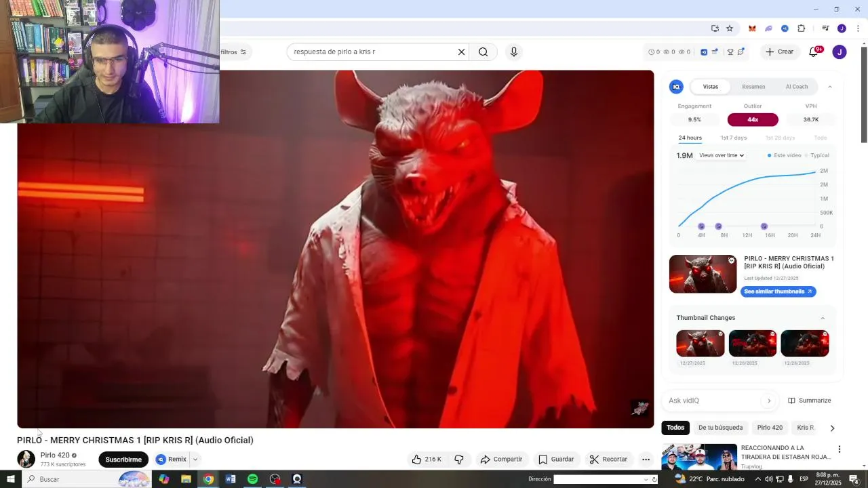The height and width of the screenshot is (488, 868).
Task: Choose the 1st 7 days range
Action: [x=734, y=138]
